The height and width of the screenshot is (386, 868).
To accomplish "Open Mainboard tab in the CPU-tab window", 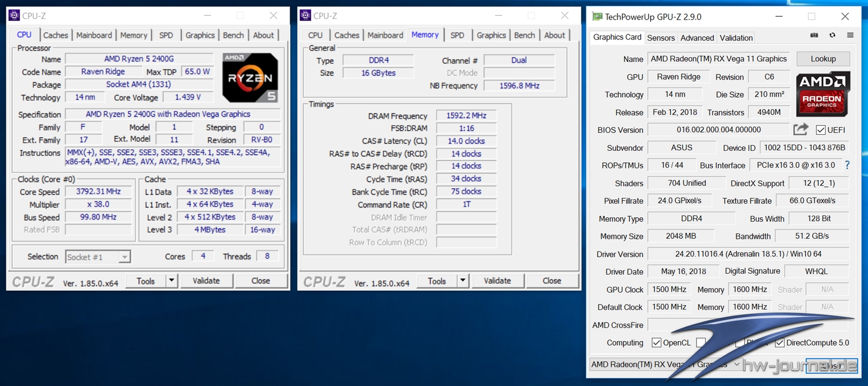I will coord(94,35).
